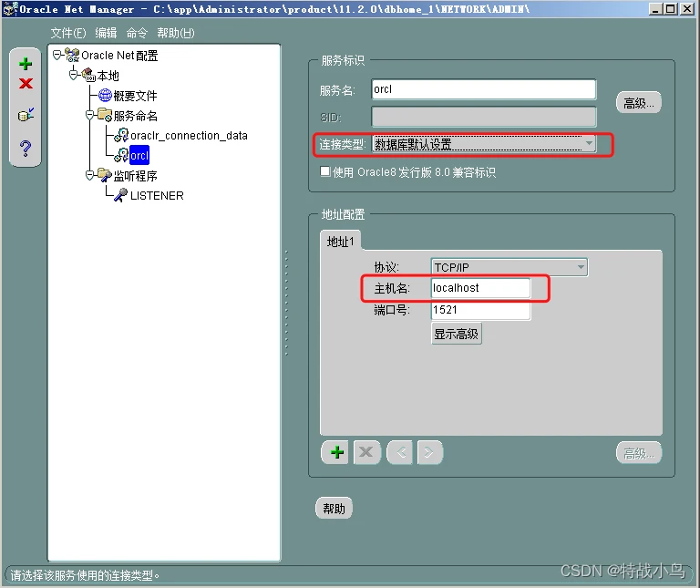Image resolution: width=700 pixels, height=588 pixels.
Task: Click the next address right arrow button
Action: coord(430,452)
